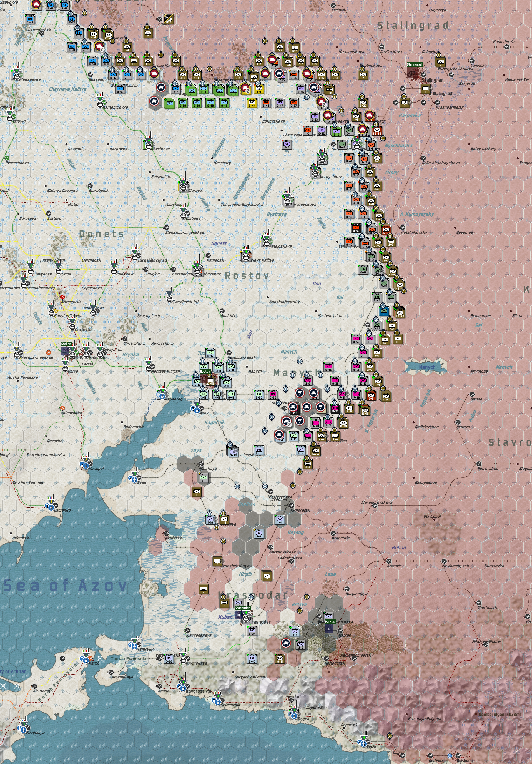Expand the stacked divisions at Kotelnikovsky
532x764 pixels.
[387, 229]
